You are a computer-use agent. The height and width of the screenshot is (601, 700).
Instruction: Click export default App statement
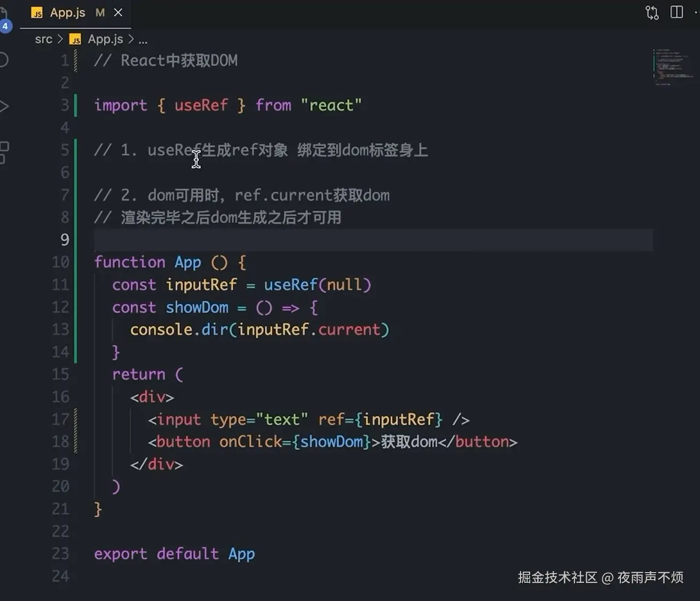coord(175,554)
